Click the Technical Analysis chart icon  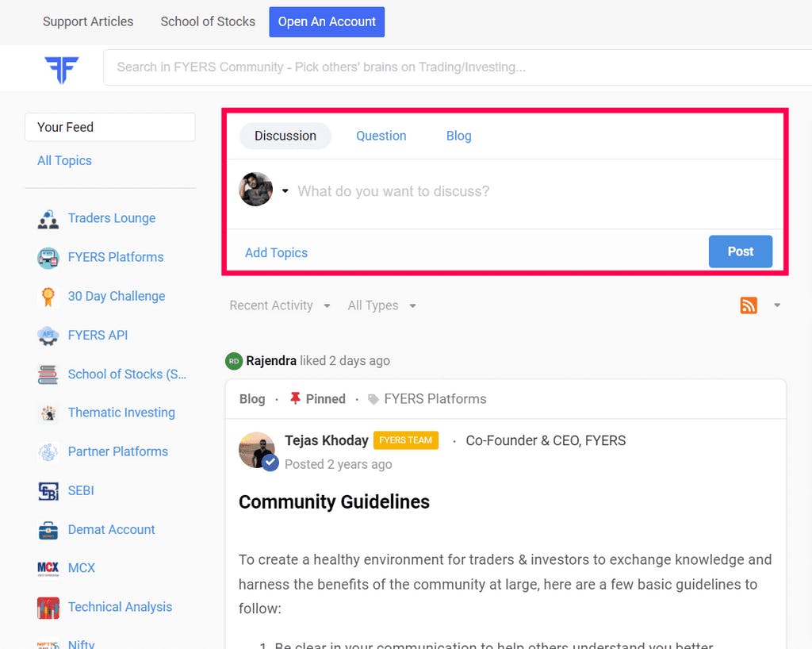tap(48, 608)
